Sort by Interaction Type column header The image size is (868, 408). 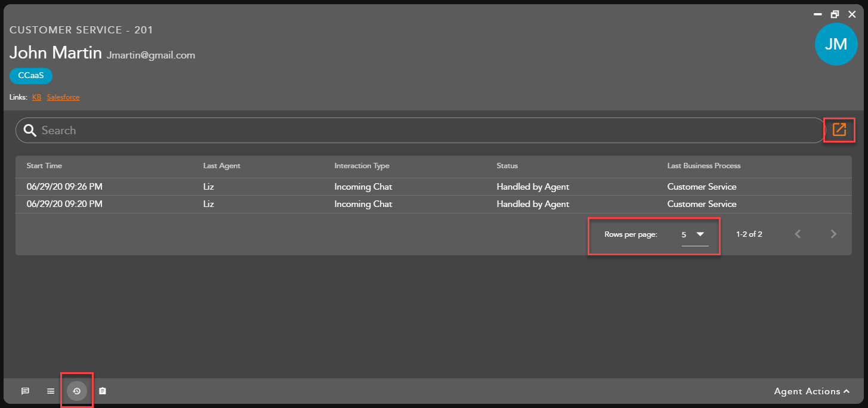click(362, 166)
